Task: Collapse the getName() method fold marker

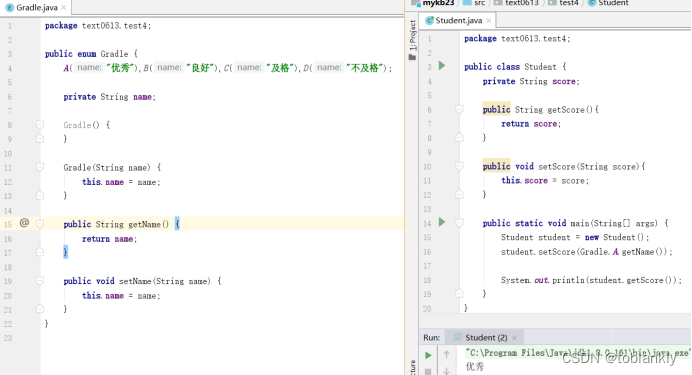Action: (40, 224)
